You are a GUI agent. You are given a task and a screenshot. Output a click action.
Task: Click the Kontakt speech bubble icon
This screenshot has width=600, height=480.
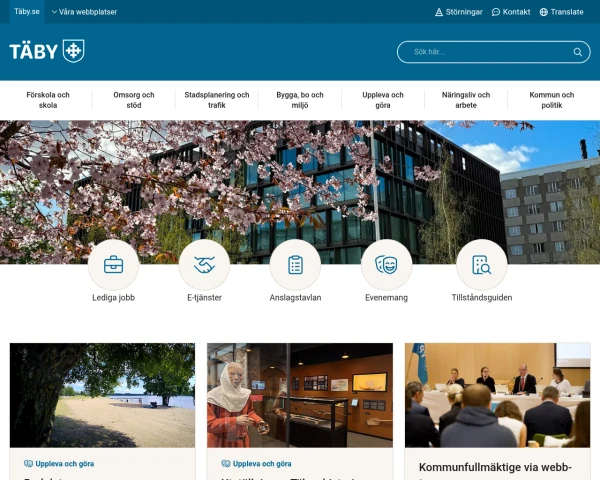496,12
